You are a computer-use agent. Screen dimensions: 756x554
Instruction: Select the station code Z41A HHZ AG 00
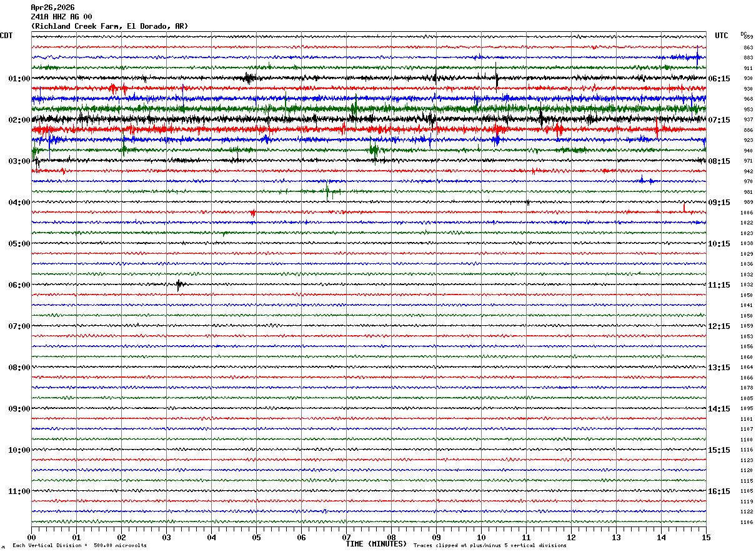(x=61, y=17)
